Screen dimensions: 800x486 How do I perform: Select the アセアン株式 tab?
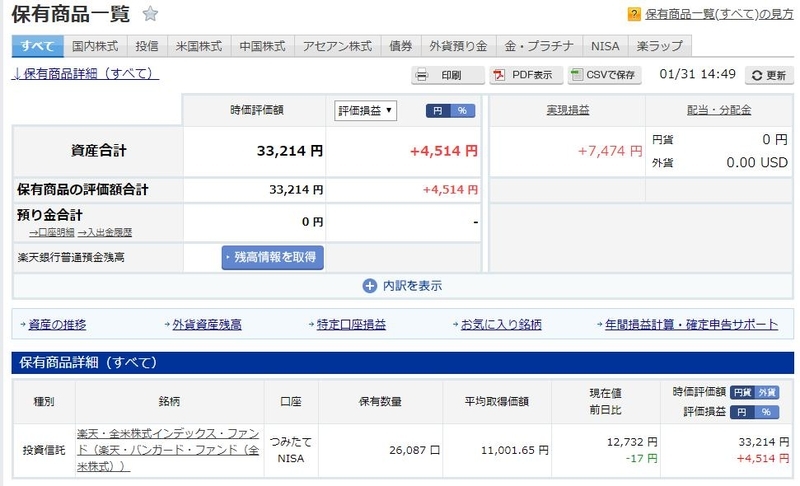(x=337, y=46)
